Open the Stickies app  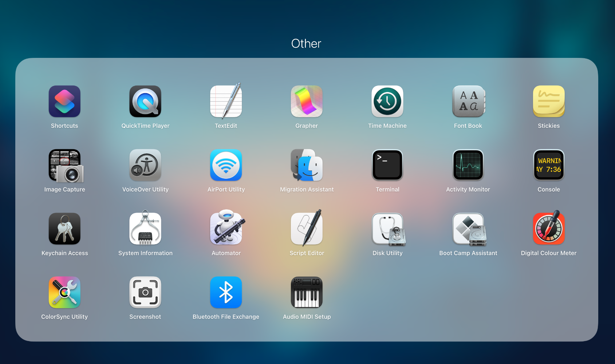pos(549,102)
